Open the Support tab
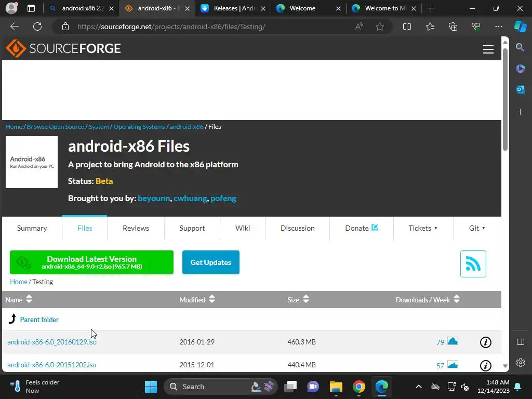 tap(192, 229)
